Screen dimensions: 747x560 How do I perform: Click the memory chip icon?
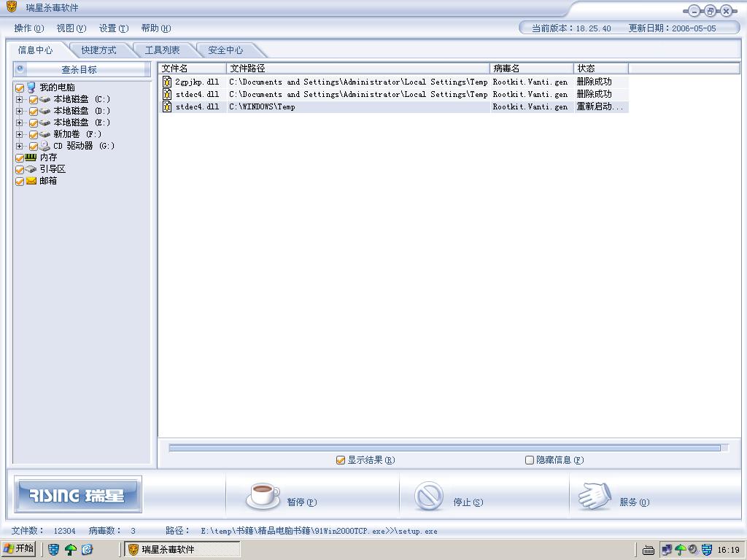click(31, 157)
